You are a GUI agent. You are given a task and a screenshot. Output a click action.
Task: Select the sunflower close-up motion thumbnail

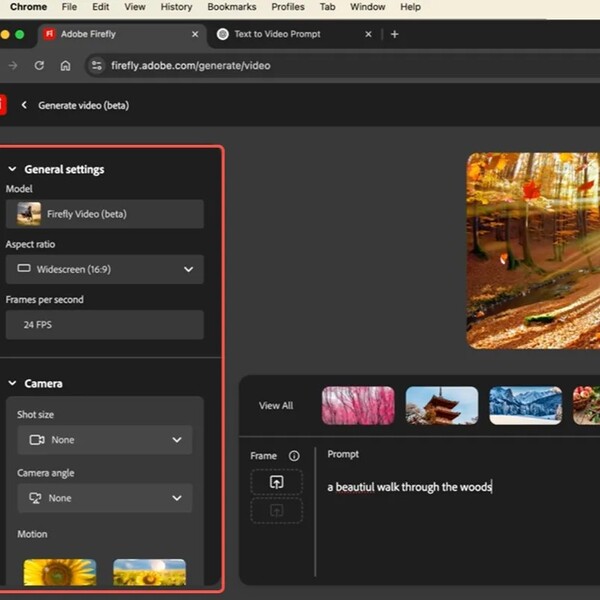(60, 572)
